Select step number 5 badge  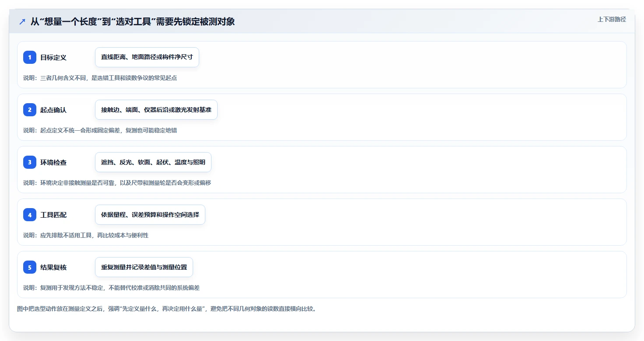pos(30,267)
